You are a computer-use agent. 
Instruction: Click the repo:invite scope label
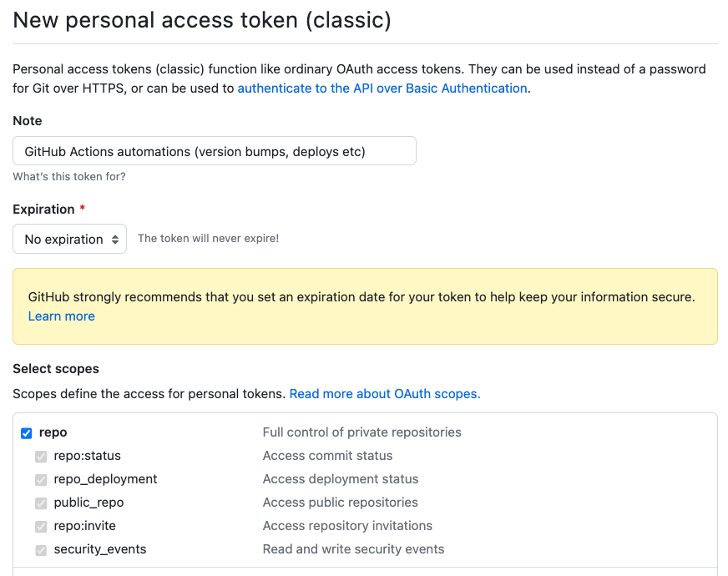coord(84,526)
